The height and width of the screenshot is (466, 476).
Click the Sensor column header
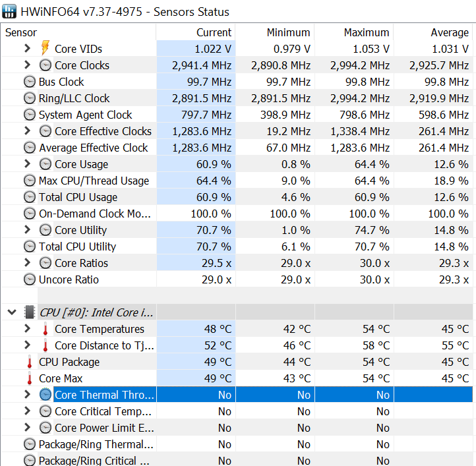[78, 32]
